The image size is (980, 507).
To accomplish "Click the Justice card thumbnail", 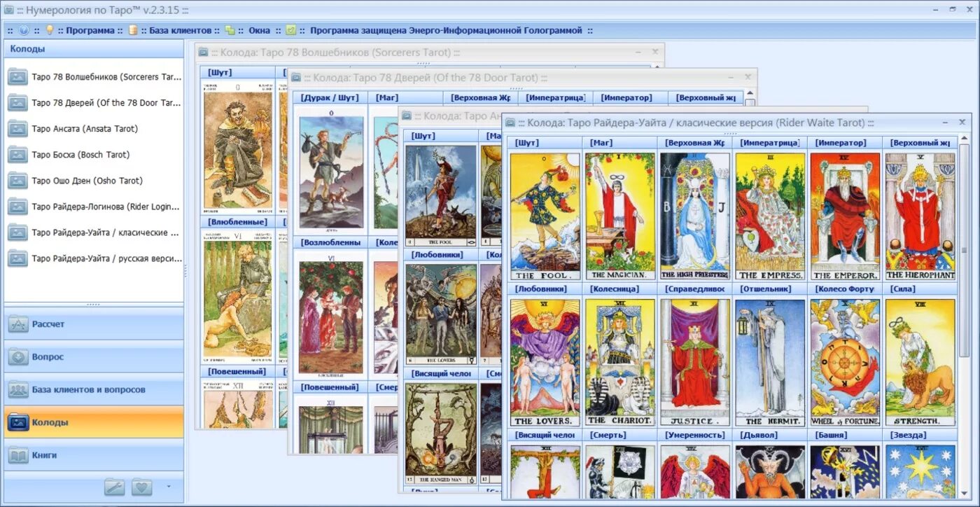I will (x=695, y=363).
